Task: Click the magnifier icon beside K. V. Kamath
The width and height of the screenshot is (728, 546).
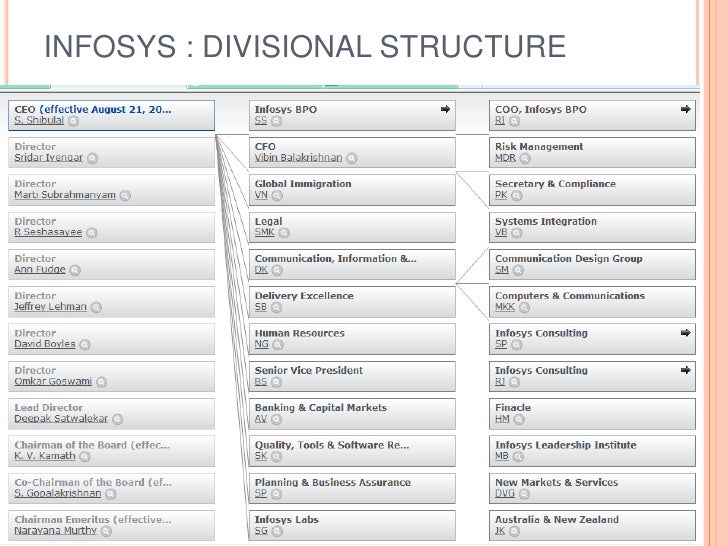Action: (x=84, y=456)
